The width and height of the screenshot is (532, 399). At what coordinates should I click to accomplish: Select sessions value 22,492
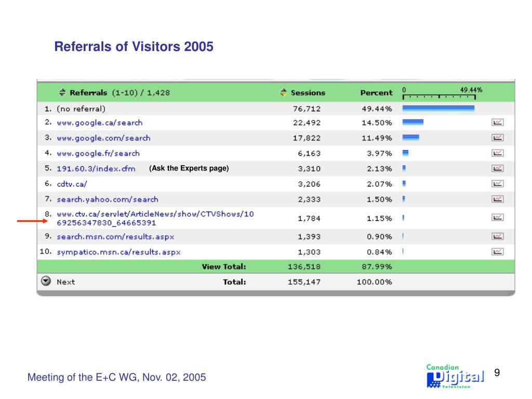(307, 123)
